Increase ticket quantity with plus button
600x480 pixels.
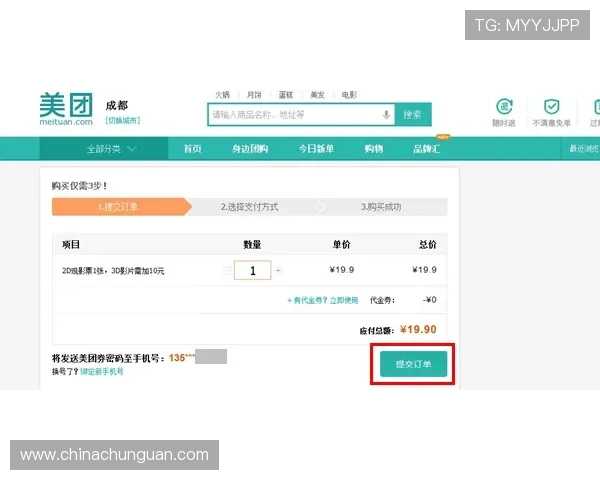(278, 270)
